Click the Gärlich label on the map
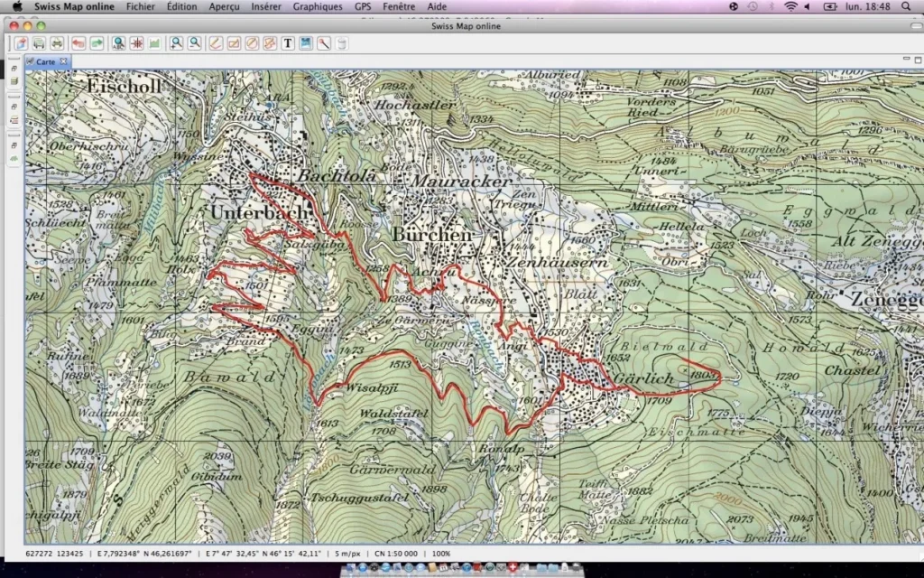 [643, 378]
